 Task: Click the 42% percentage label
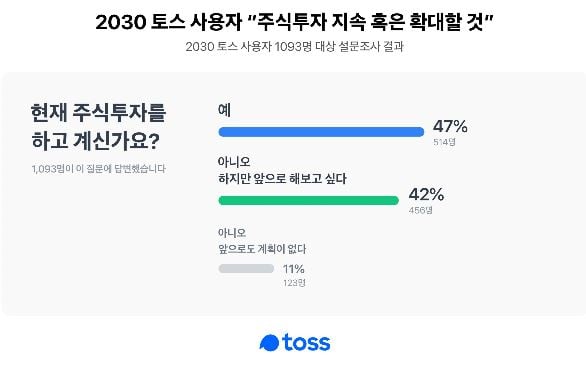(x=426, y=195)
